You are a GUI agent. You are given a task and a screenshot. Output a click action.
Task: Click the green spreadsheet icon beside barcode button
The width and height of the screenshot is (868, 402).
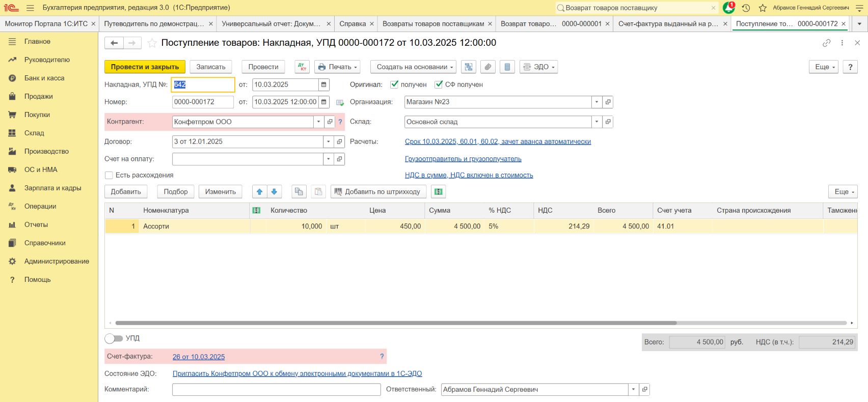[x=438, y=192]
